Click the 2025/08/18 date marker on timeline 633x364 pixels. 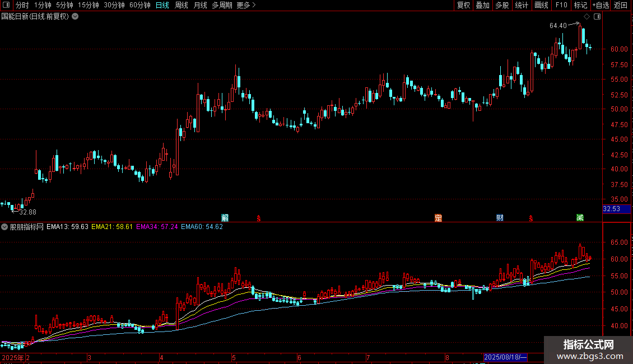(505, 357)
